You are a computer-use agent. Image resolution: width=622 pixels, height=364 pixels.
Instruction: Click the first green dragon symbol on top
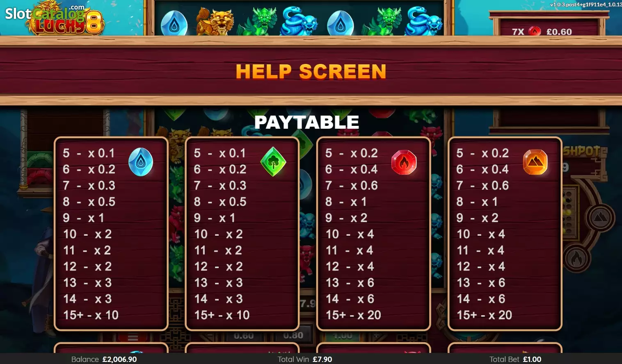[x=257, y=22]
